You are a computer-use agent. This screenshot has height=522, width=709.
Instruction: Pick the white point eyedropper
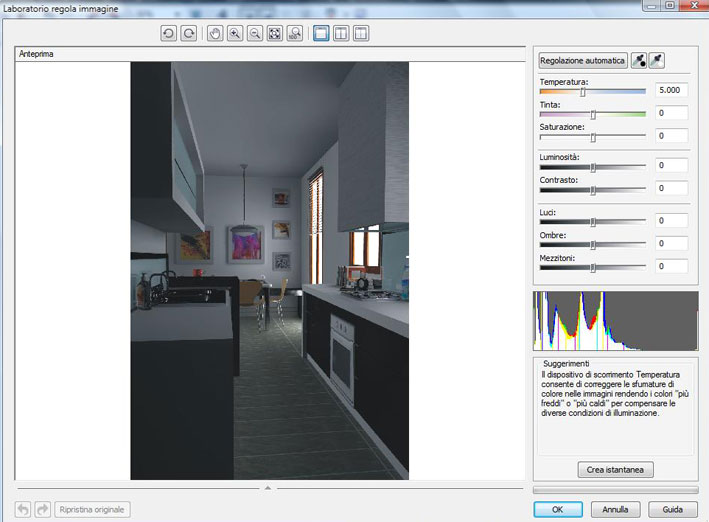[657, 61]
